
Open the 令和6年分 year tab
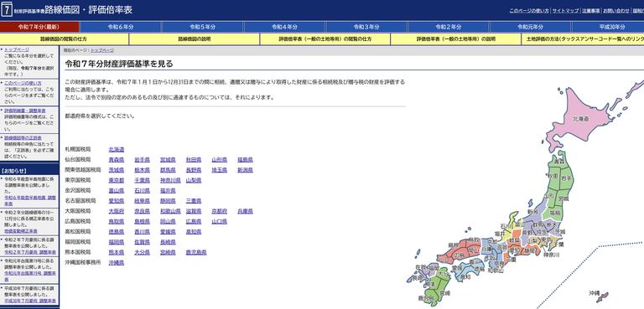tap(121, 27)
